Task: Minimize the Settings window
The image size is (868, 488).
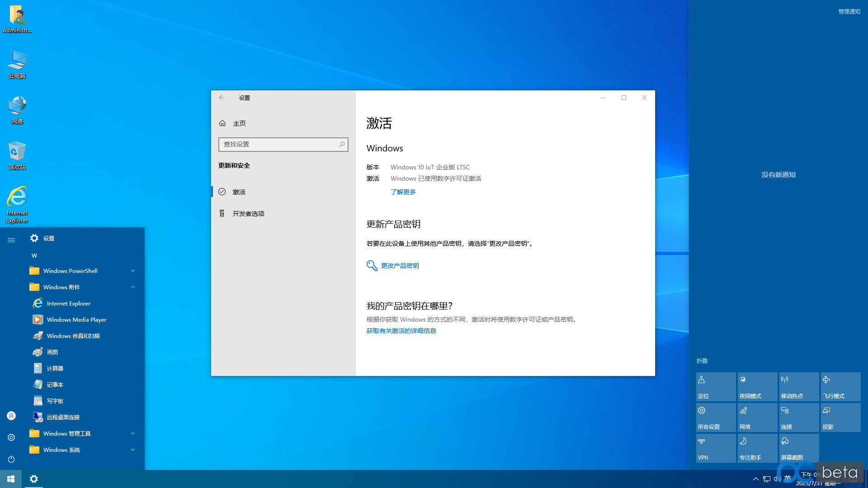Action: (603, 98)
